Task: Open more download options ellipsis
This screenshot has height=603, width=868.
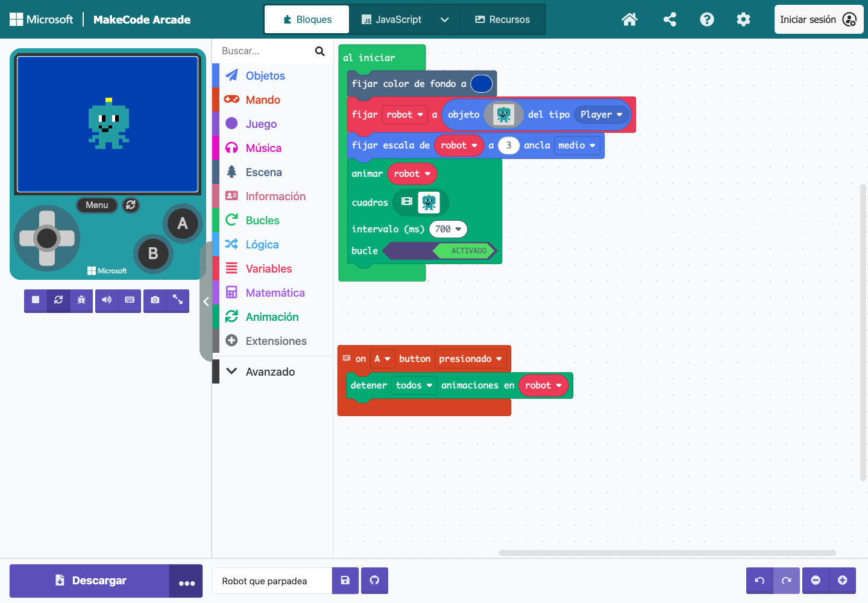Action: pos(186,581)
